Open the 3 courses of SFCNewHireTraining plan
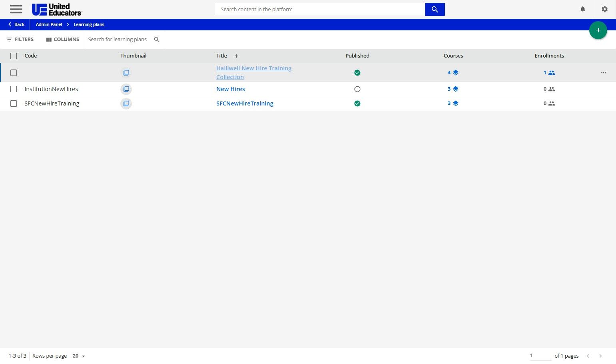Screen dimensions: 616x364 [x=453, y=103]
